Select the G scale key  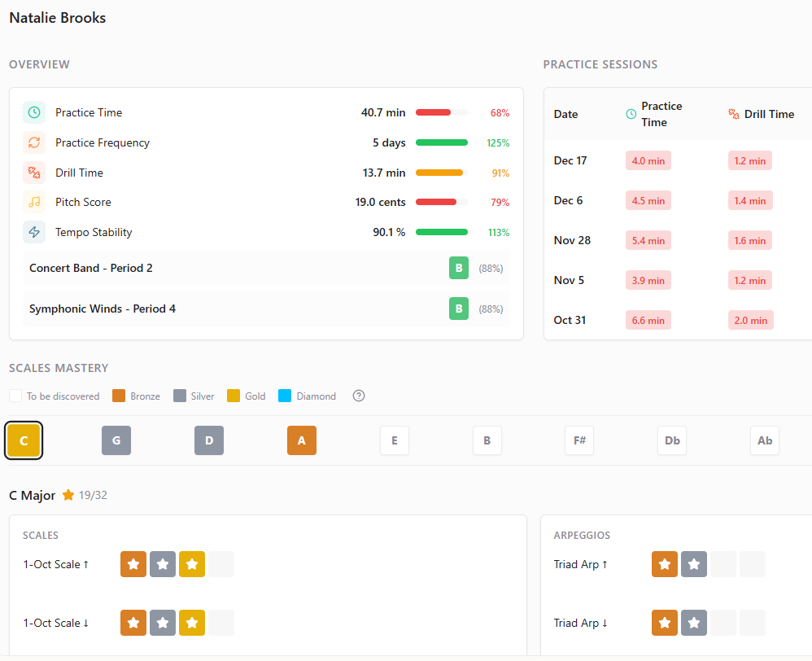(116, 440)
